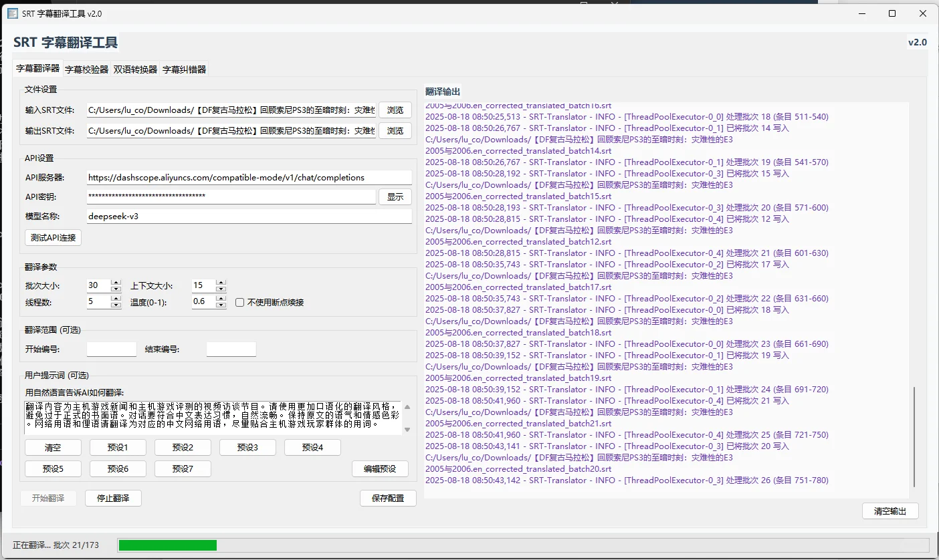
Task: Open the 字幕校验器 tab
Action: click(86, 69)
